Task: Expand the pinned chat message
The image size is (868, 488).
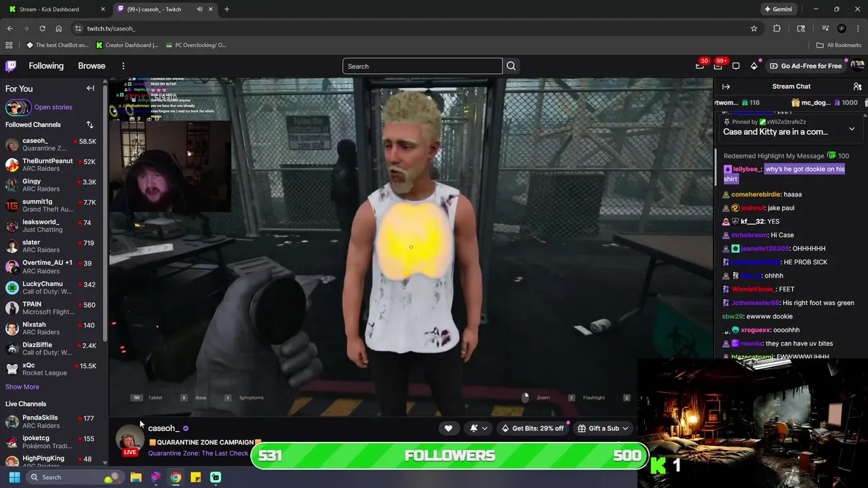Action: 852,129
